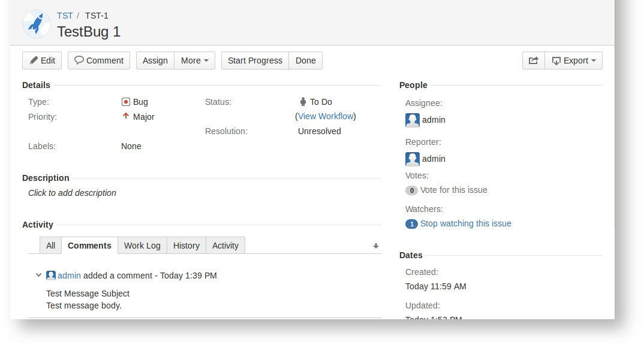
Task: Click the sort order arrow on activity tabs
Action: pos(375,245)
